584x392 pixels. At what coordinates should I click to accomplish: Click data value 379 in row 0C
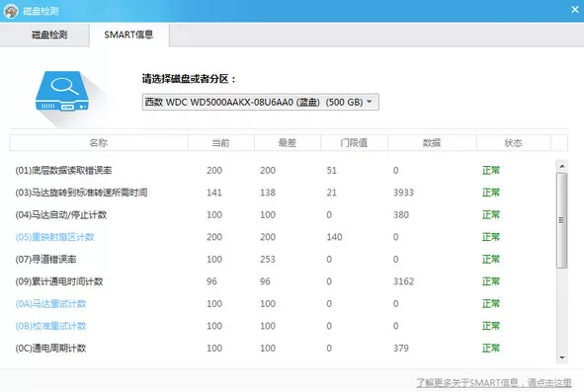tap(401, 349)
